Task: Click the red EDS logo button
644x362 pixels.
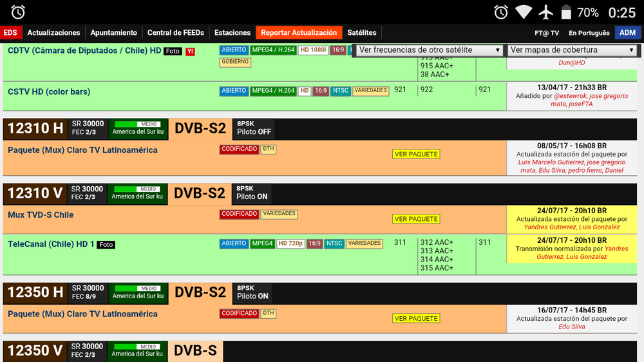Action: point(11,33)
